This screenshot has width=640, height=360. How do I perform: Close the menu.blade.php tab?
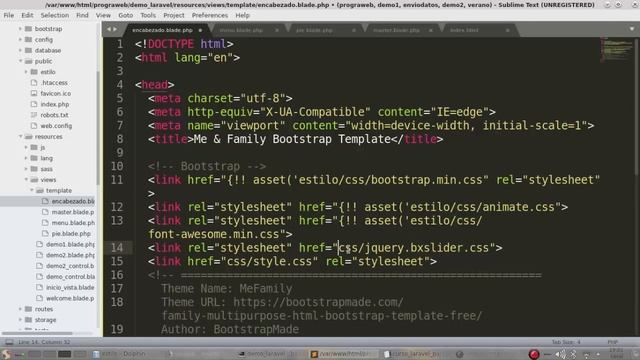(277, 30)
